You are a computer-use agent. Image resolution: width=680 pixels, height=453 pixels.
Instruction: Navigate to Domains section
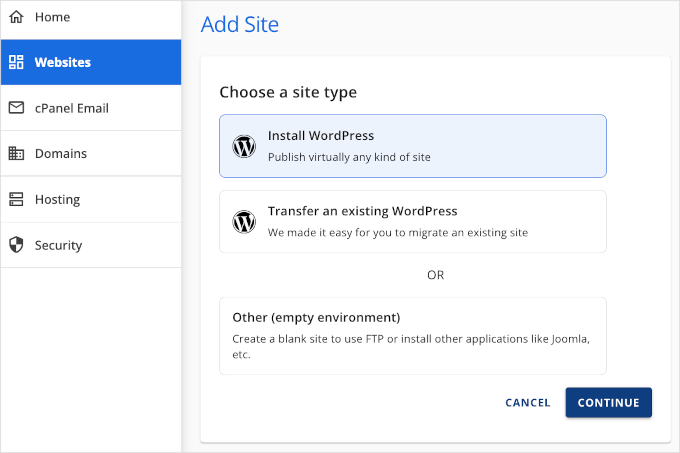(91, 153)
